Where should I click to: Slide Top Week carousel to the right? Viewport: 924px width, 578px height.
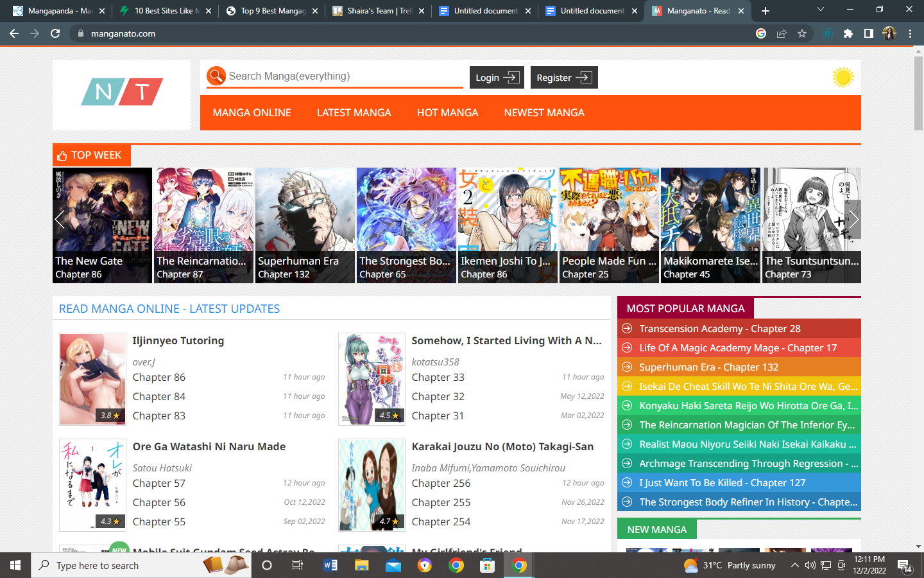tap(853, 220)
